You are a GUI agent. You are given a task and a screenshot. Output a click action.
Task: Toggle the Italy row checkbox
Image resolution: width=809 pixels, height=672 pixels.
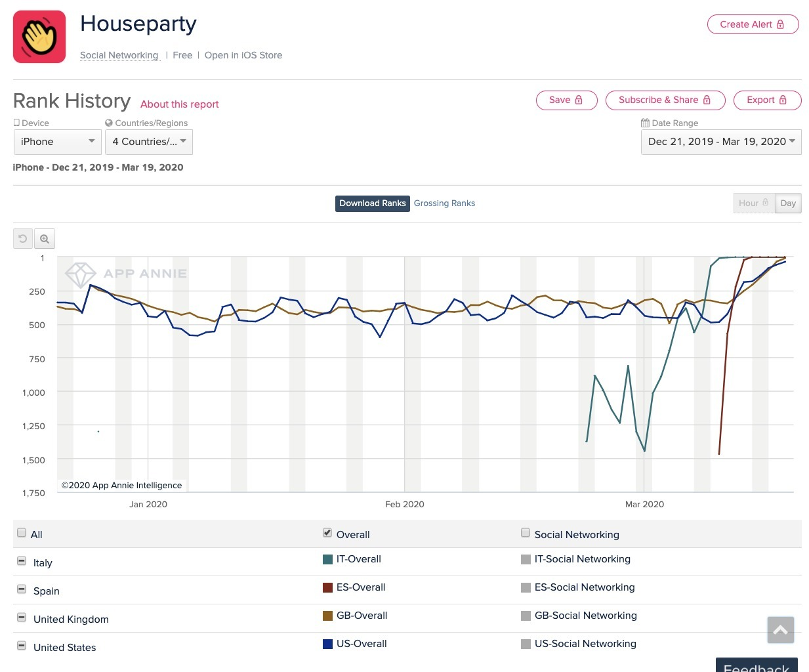pos(22,561)
